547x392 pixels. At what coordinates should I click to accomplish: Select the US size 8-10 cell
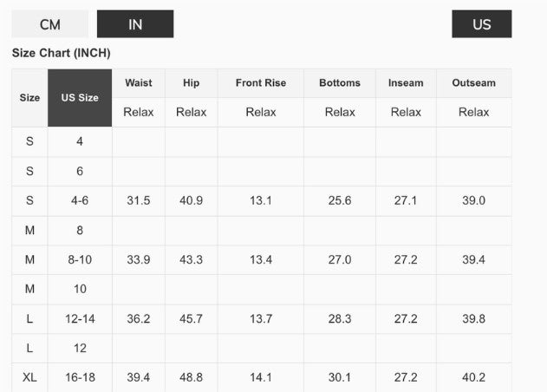point(80,260)
